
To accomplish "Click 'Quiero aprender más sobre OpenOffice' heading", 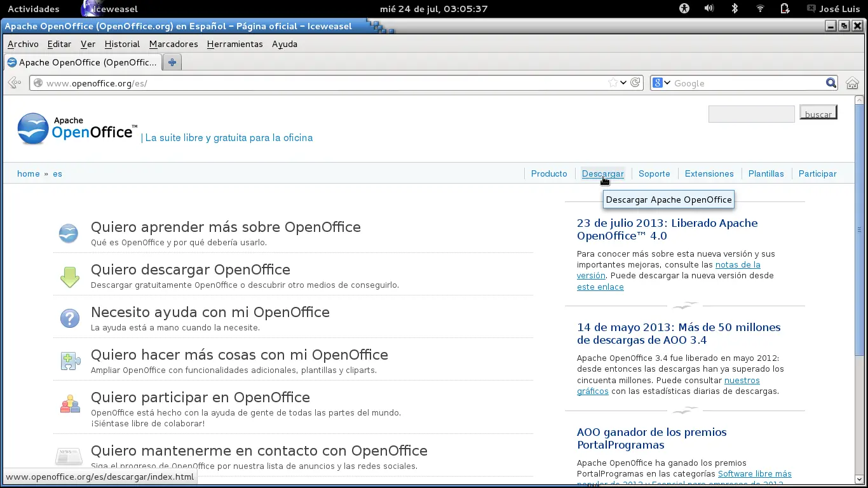I will (226, 227).
